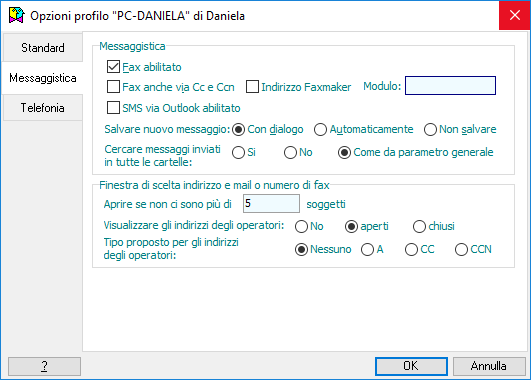
Task: Click the question mark help button
Action: click(44, 366)
